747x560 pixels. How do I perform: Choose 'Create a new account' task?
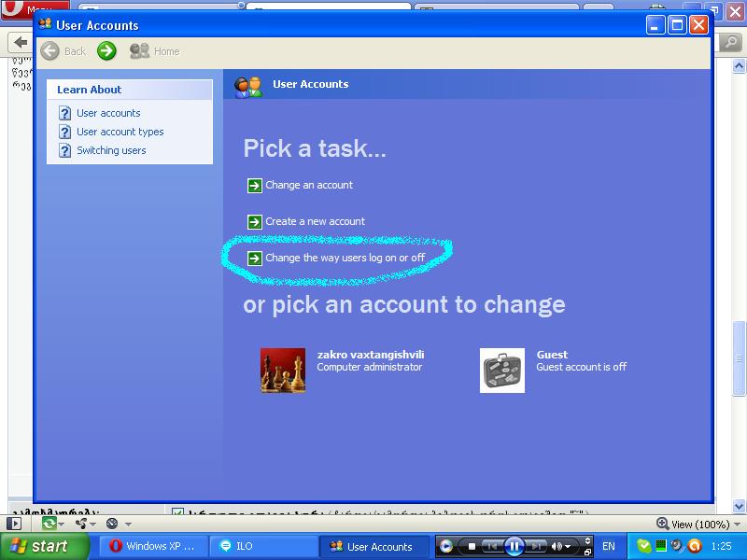[x=315, y=221]
